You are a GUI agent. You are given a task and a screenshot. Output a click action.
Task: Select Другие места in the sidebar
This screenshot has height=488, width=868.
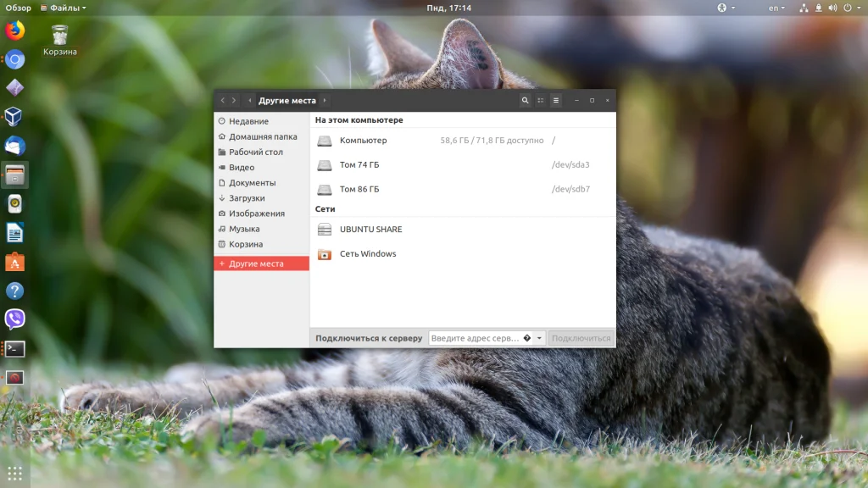[x=261, y=263]
